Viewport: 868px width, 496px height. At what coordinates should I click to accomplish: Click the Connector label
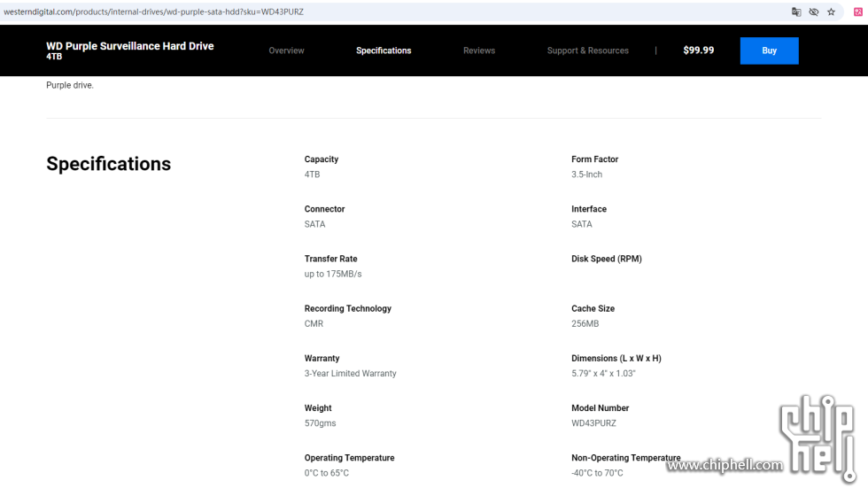pos(324,209)
